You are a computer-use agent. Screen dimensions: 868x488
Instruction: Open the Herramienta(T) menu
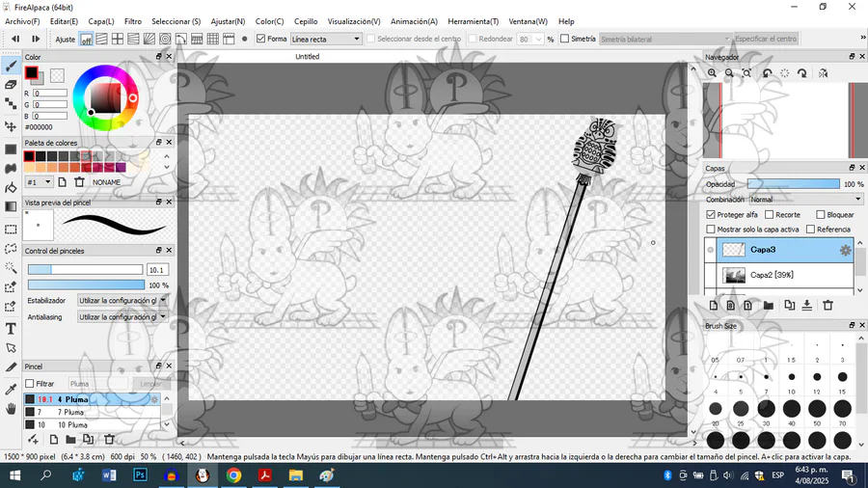(474, 21)
